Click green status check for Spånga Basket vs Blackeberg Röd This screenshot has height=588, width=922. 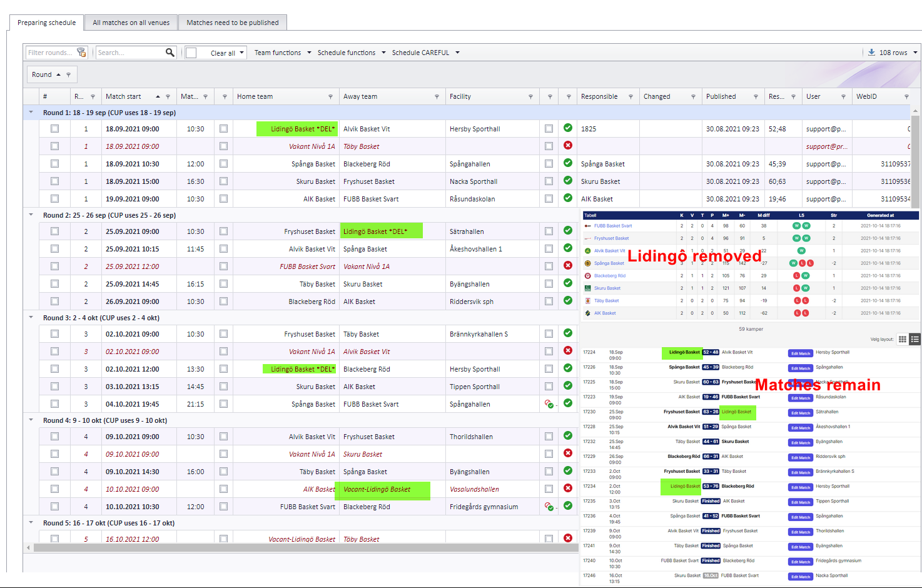click(x=568, y=163)
